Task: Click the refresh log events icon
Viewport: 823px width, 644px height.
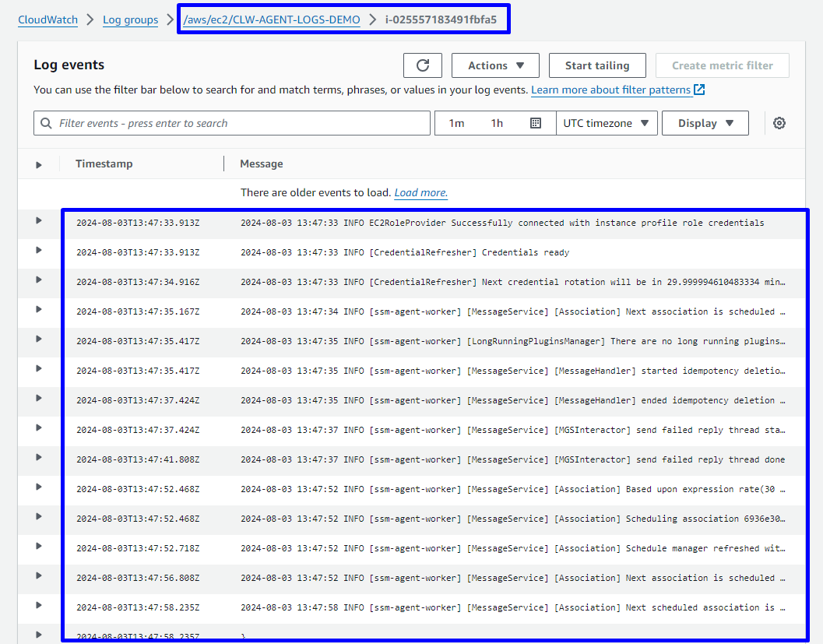Action: click(422, 65)
